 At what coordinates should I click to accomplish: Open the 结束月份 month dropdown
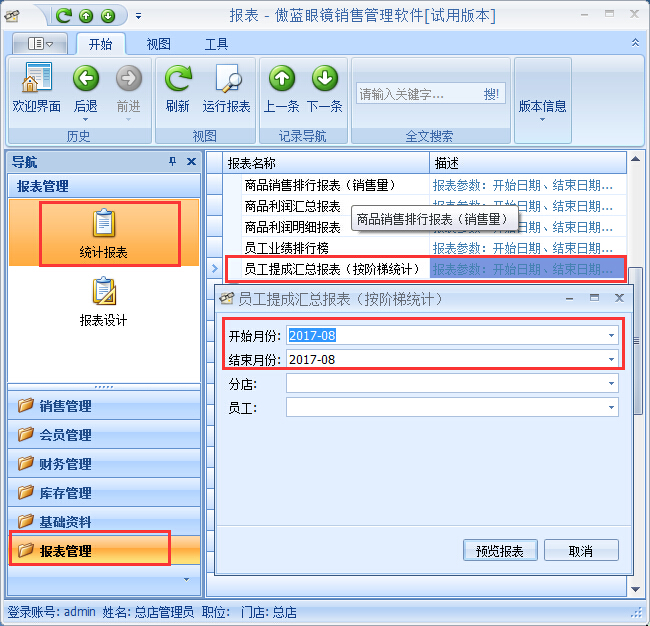tap(611, 359)
